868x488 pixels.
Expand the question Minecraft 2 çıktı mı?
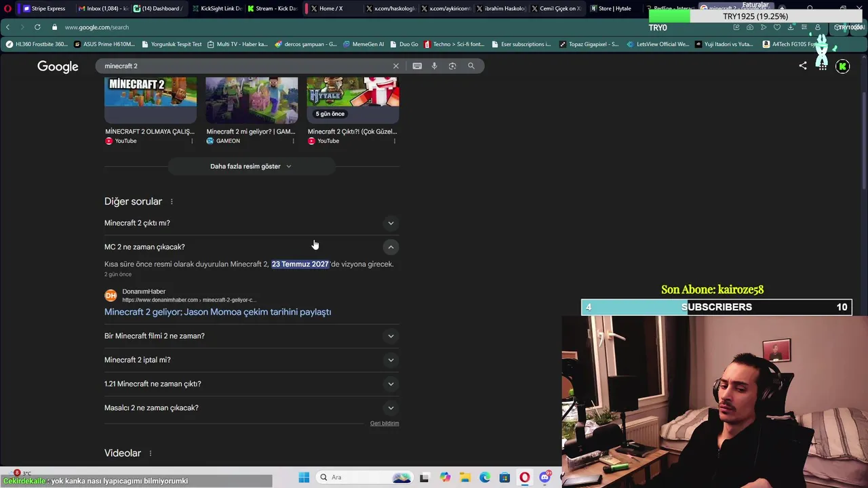click(x=252, y=223)
